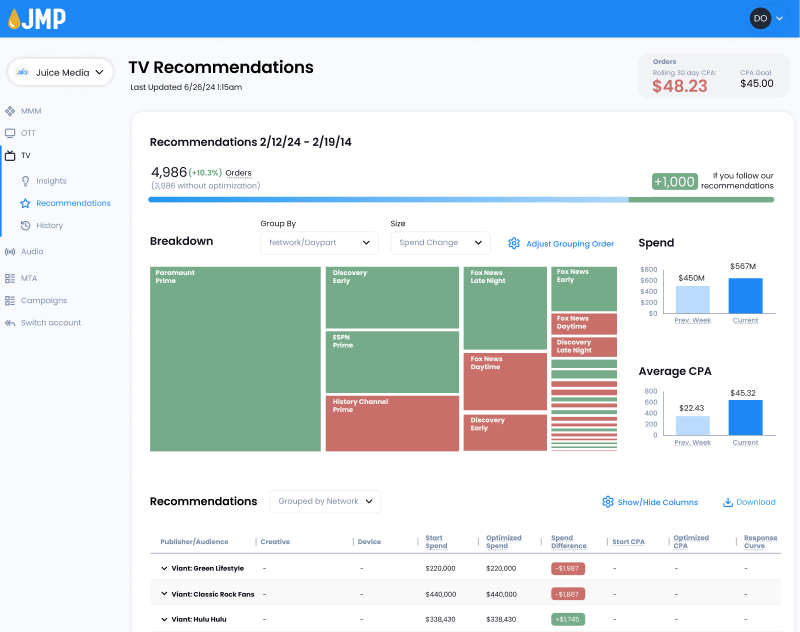Image resolution: width=800 pixels, height=632 pixels.
Task: Open the Grouped by Network dropdown
Action: (325, 502)
